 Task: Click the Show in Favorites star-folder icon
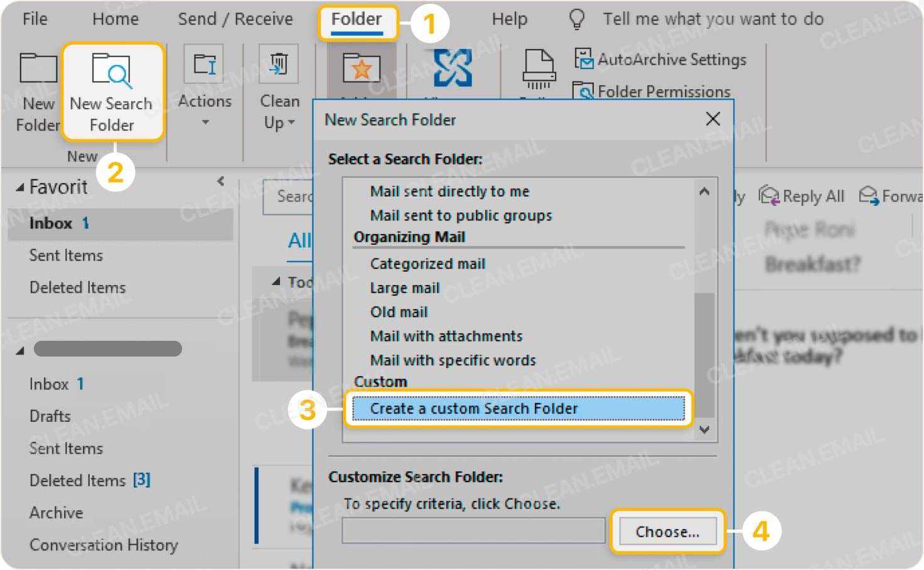[x=361, y=69]
